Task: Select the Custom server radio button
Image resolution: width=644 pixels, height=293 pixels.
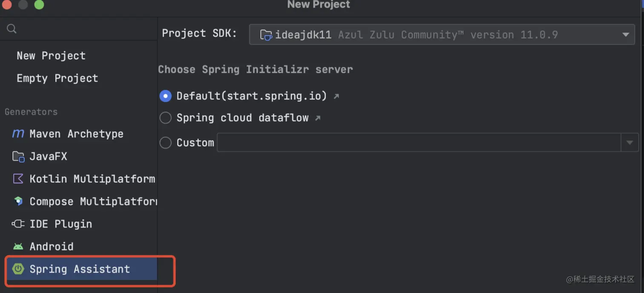Action: tap(165, 142)
